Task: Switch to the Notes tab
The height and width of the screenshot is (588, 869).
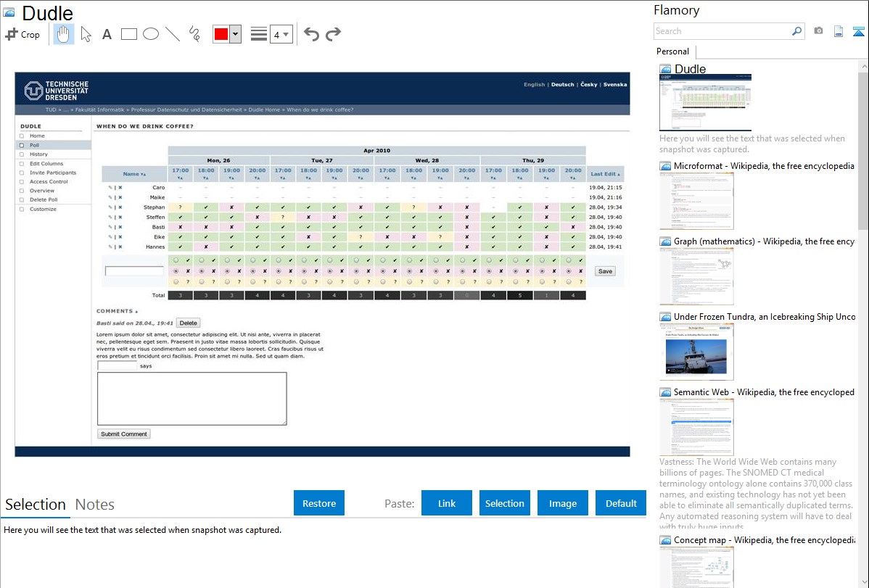Action: click(x=95, y=505)
